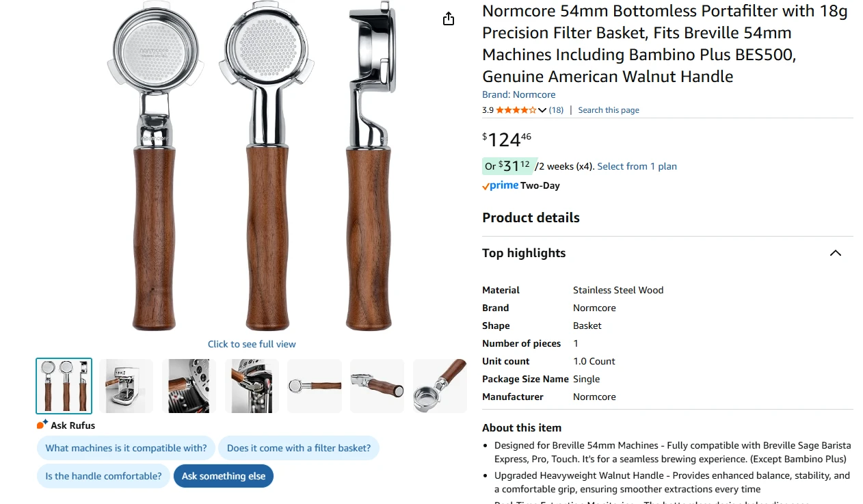Click Select from 1 plan link
The height and width of the screenshot is (504, 863).
637,166
